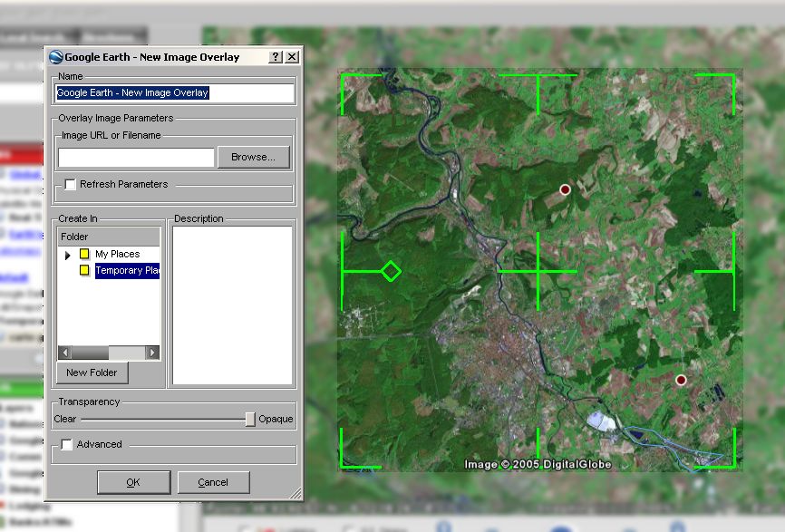This screenshot has width=785, height=532.
Task: Create a folder with the New Folder button
Action: click(x=92, y=372)
